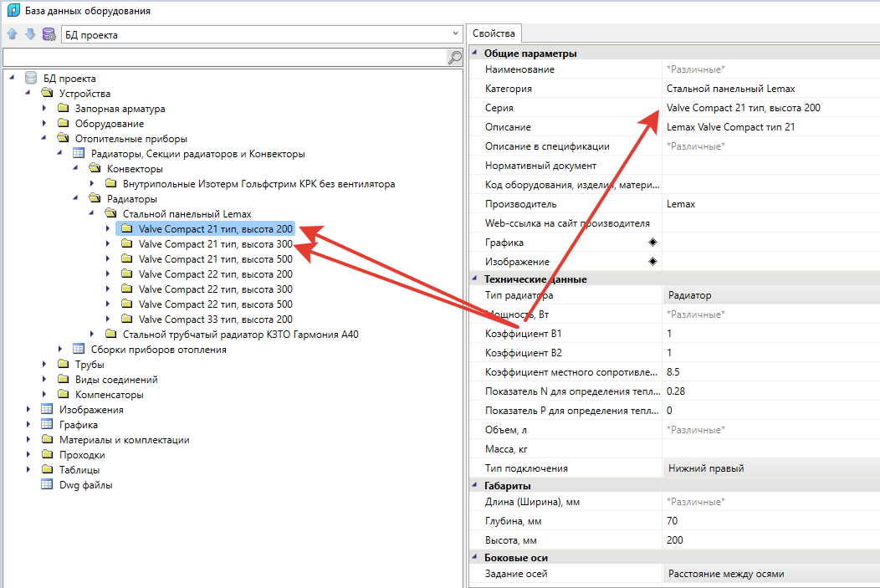Expand the Трубы tree node
This screenshot has height=588, width=880.
pos(44,364)
